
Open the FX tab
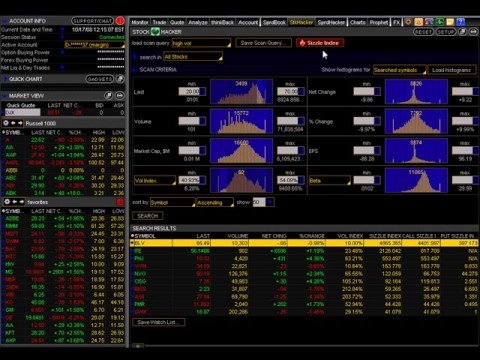point(396,22)
